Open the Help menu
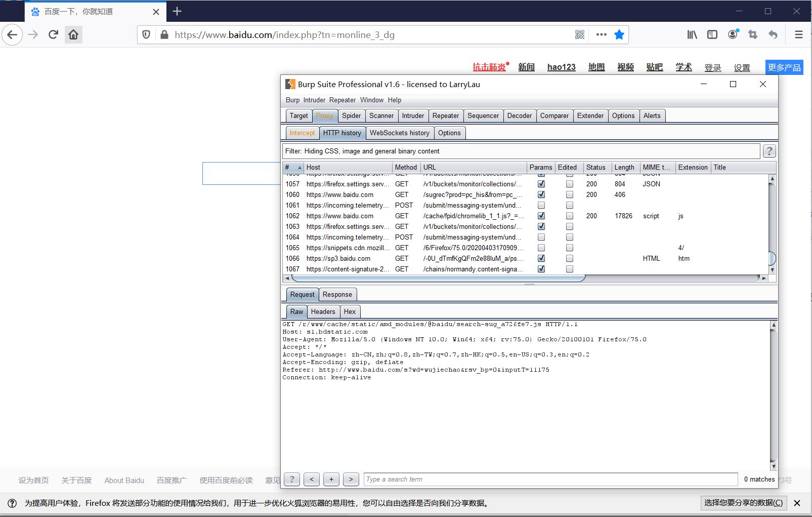The height and width of the screenshot is (517, 812). click(x=395, y=100)
